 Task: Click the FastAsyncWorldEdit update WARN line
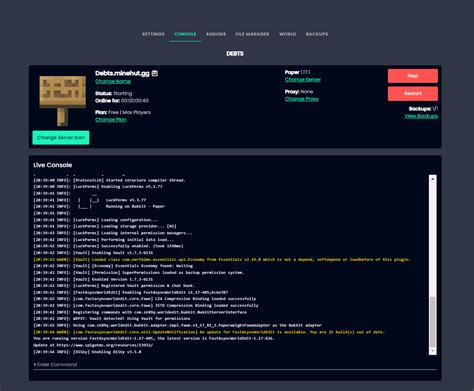click(x=209, y=332)
